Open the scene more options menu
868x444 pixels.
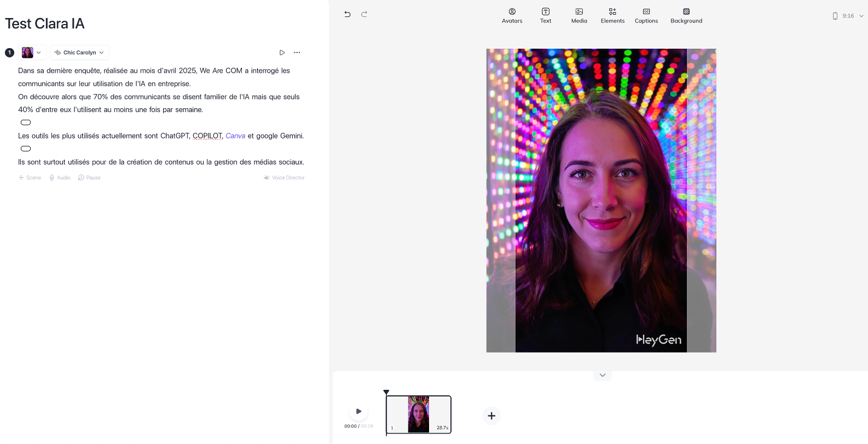pos(297,52)
